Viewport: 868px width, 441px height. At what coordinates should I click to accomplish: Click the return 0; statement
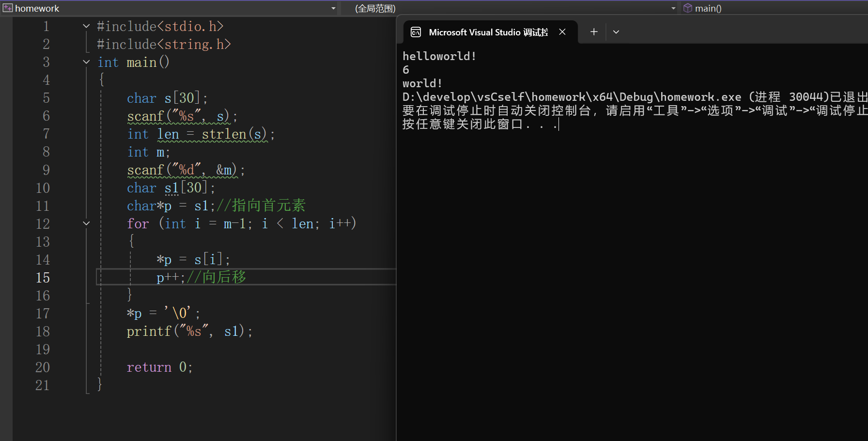[160, 367]
